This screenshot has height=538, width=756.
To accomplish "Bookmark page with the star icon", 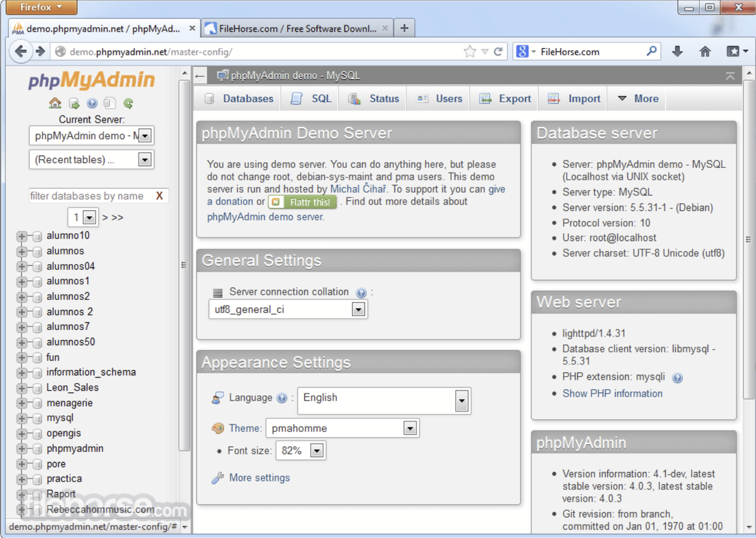I will 470,52.
